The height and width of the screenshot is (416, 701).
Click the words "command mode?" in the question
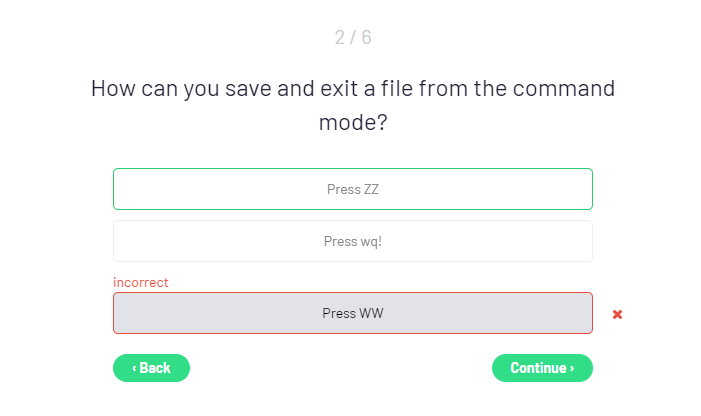pyautogui.click(x=353, y=123)
